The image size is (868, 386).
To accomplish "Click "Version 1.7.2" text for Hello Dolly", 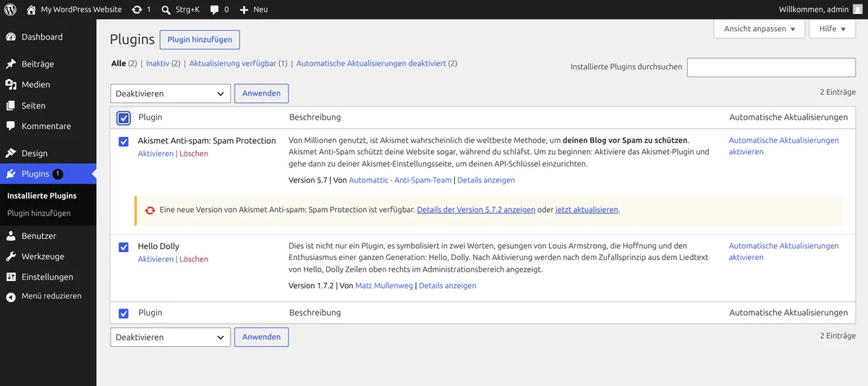I will pyautogui.click(x=311, y=286).
